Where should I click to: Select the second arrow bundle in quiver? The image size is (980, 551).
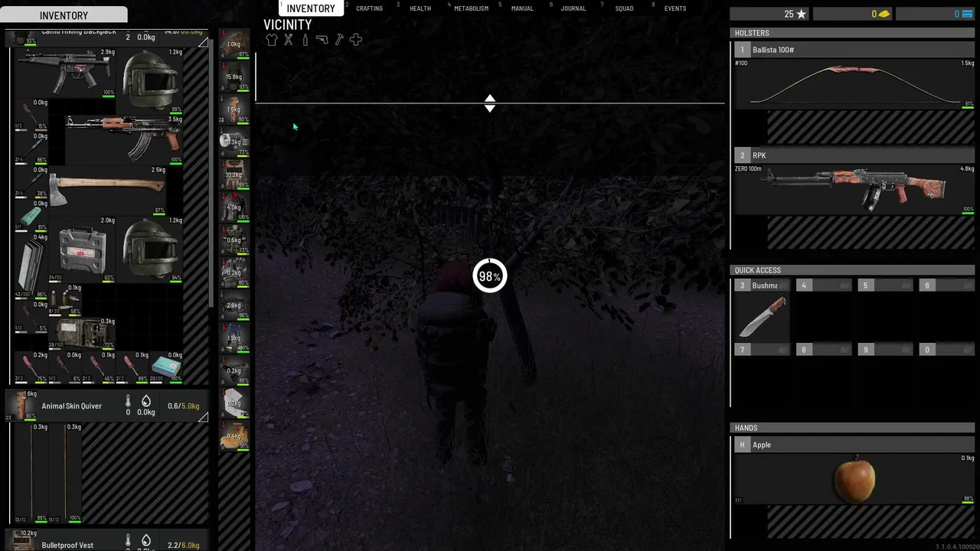tap(65, 473)
